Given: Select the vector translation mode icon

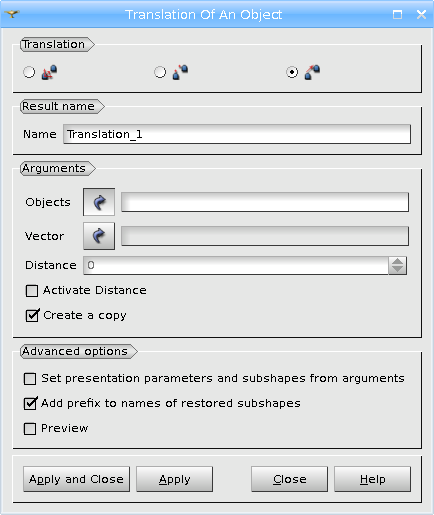Looking at the screenshot, I should pyautogui.click(x=312, y=72).
